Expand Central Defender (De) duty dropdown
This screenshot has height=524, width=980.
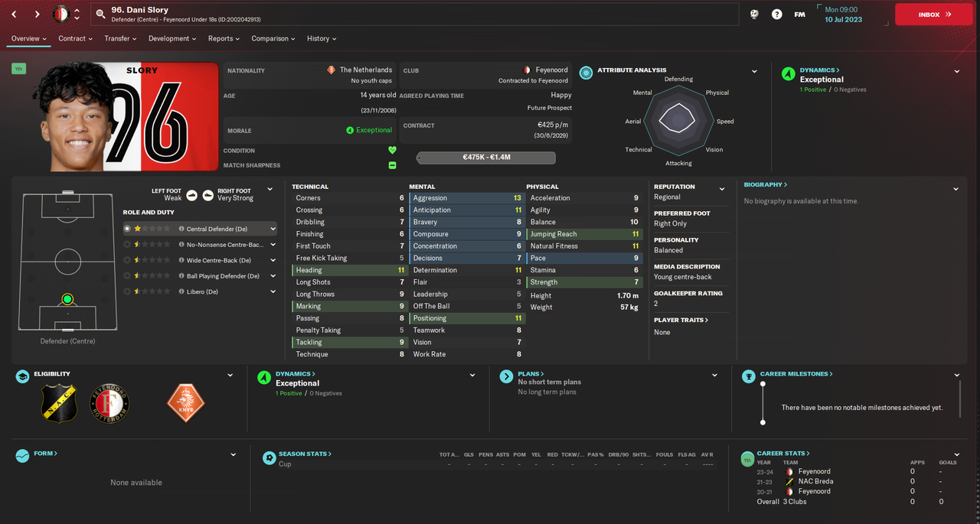pyautogui.click(x=273, y=229)
